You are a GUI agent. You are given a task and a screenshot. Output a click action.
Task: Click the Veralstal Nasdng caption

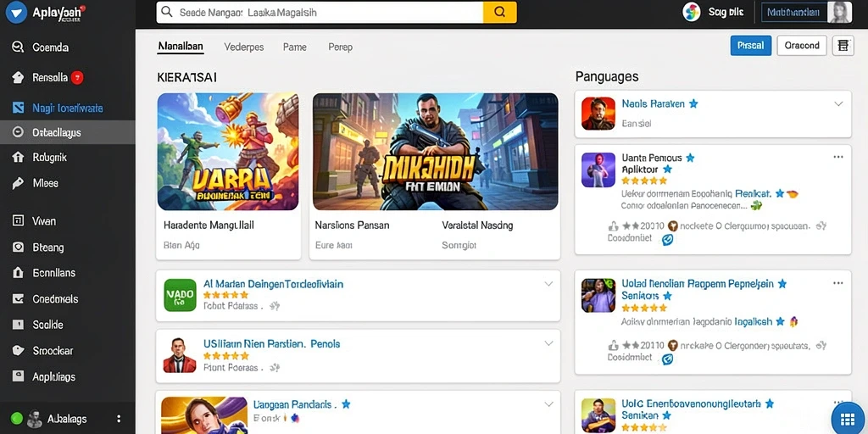[x=477, y=225]
